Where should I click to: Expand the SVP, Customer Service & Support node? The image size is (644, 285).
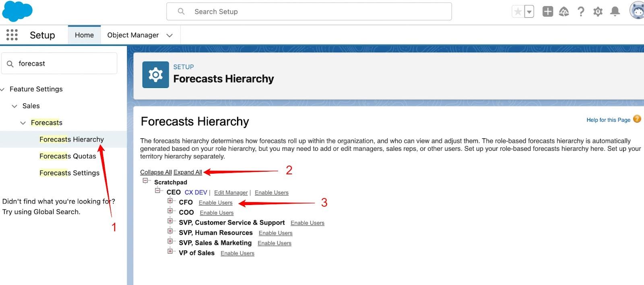point(170,221)
